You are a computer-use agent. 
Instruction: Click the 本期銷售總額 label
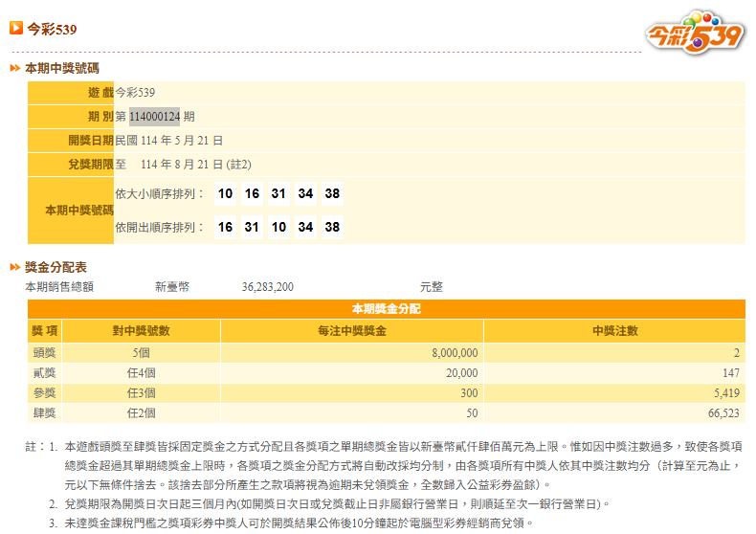point(59,287)
